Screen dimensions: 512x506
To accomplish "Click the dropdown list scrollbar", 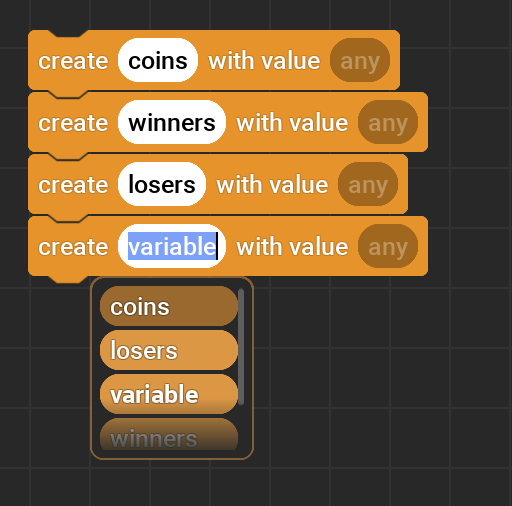I will pos(241,347).
